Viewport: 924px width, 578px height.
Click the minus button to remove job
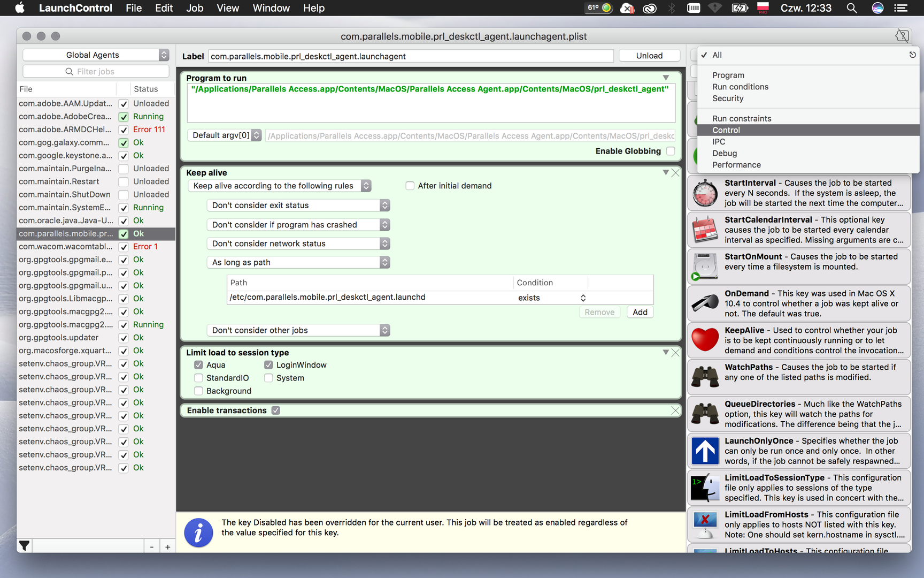(x=152, y=546)
